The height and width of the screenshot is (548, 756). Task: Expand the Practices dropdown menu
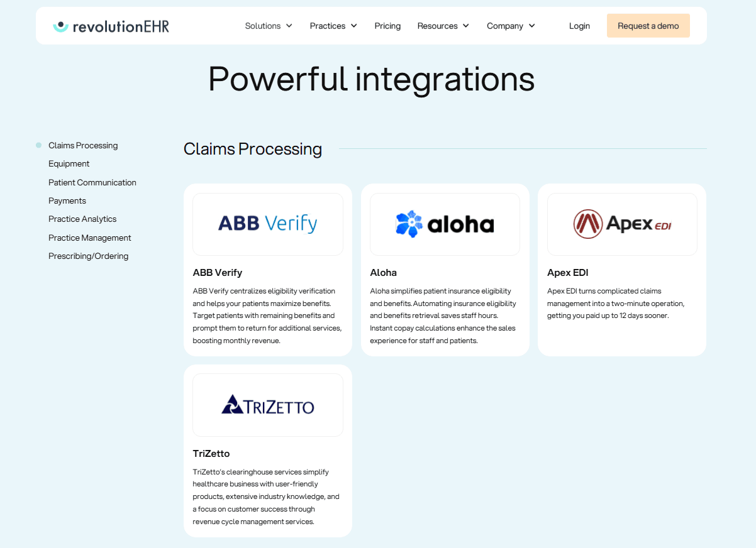tap(333, 26)
